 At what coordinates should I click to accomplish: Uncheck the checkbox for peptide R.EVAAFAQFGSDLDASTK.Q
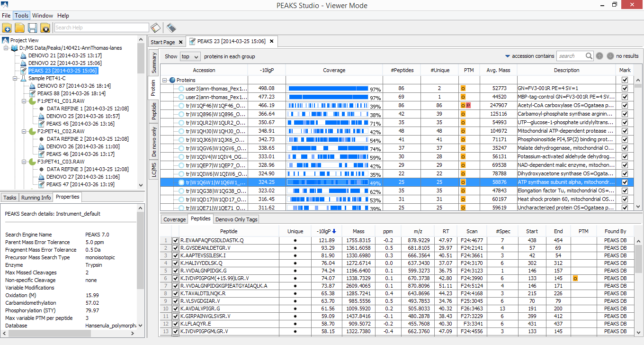point(176,240)
